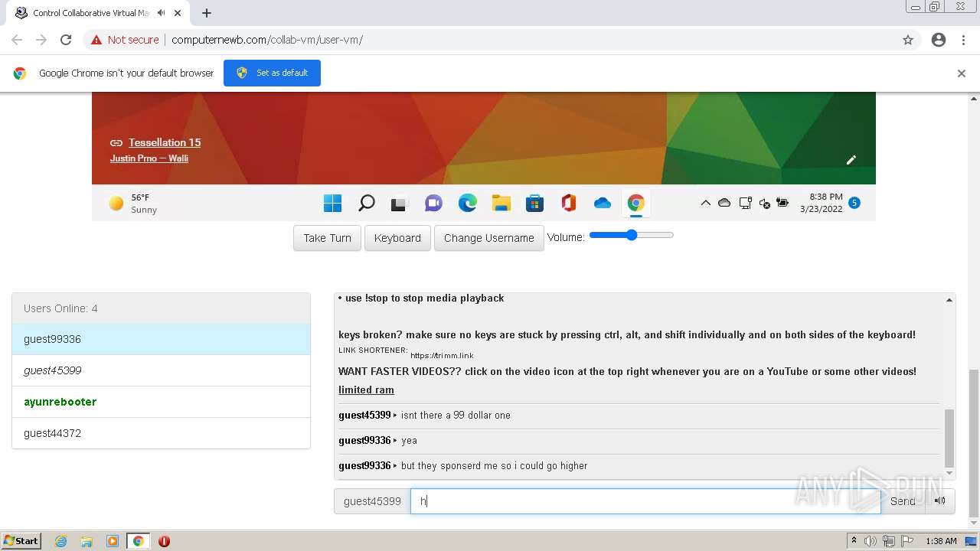Open OneDrive on the VM taskbar
The image size is (980, 551).
click(x=602, y=203)
